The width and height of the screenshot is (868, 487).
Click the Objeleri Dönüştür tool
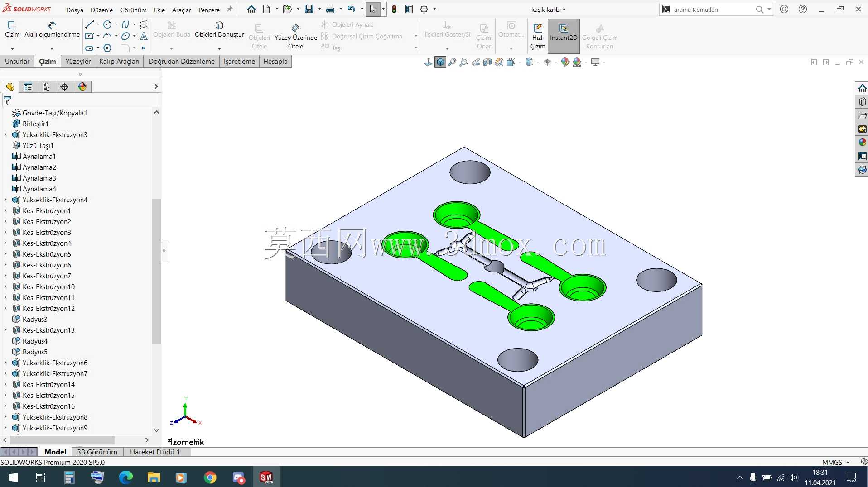(x=219, y=30)
